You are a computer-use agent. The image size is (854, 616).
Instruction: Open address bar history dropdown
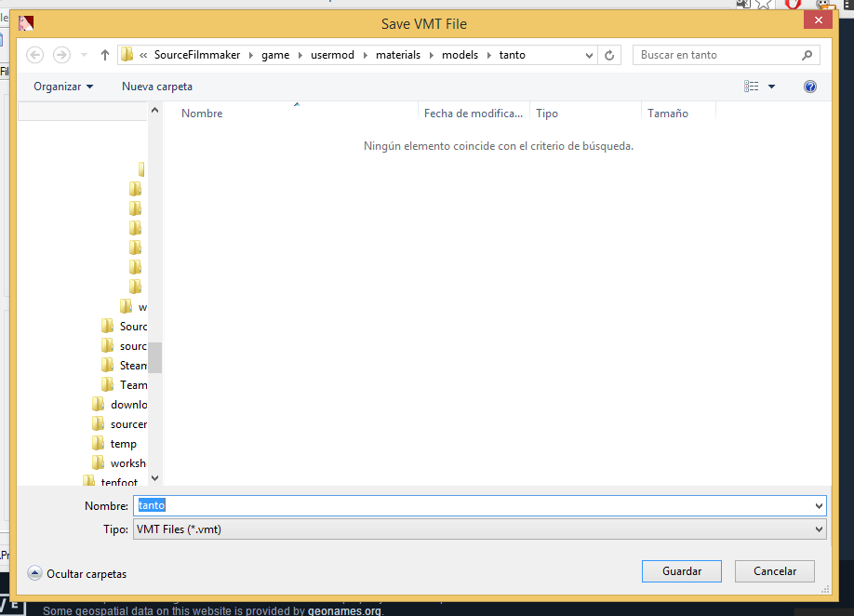(x=589, y=55)
